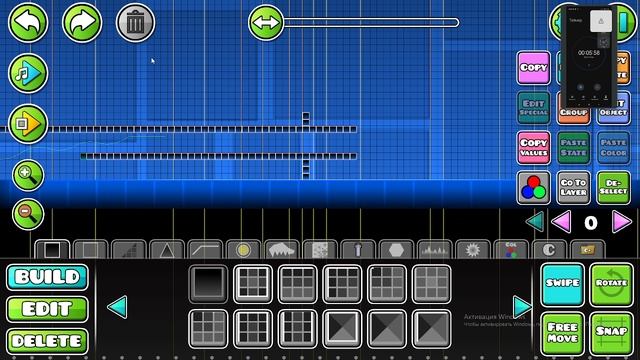
Task: Pick the second-row third grid block
Action: (x=298, y=329)
